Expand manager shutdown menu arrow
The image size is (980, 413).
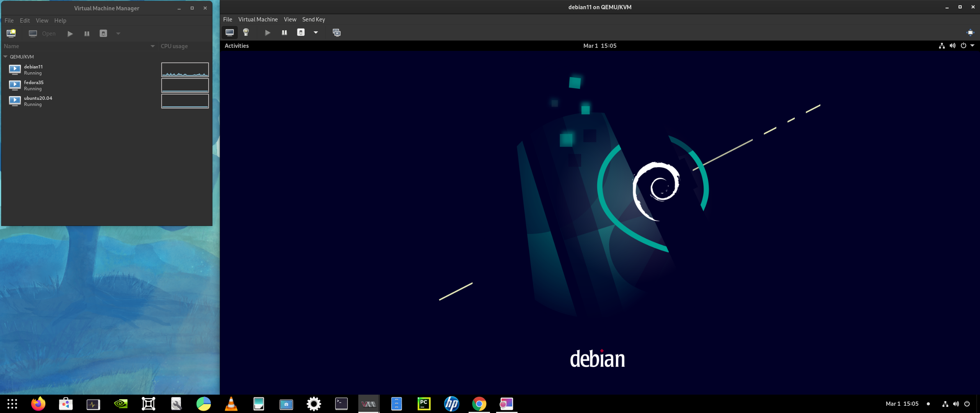[118, 34]
